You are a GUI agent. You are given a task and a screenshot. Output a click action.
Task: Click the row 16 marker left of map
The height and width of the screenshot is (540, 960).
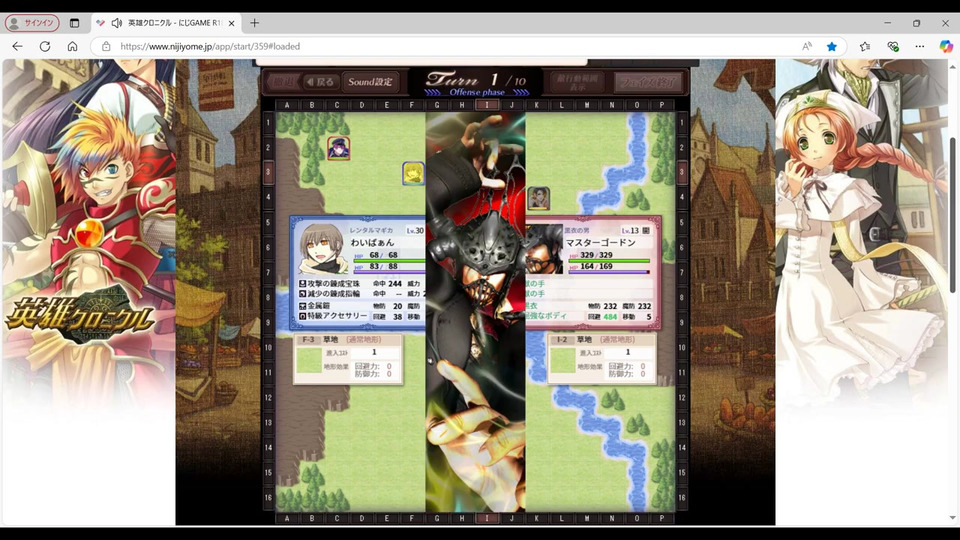coord(268,498)
